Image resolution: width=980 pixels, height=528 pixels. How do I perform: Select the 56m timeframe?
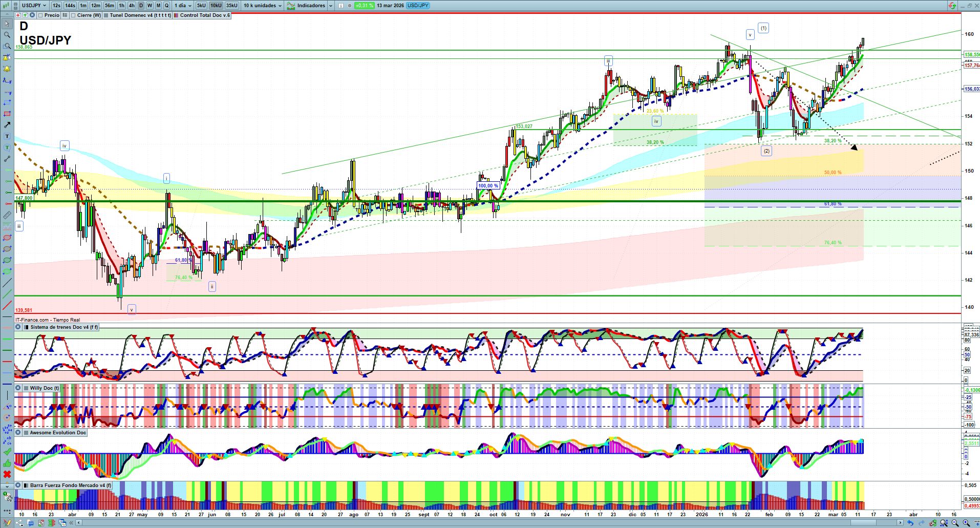(x=110, y=6)
